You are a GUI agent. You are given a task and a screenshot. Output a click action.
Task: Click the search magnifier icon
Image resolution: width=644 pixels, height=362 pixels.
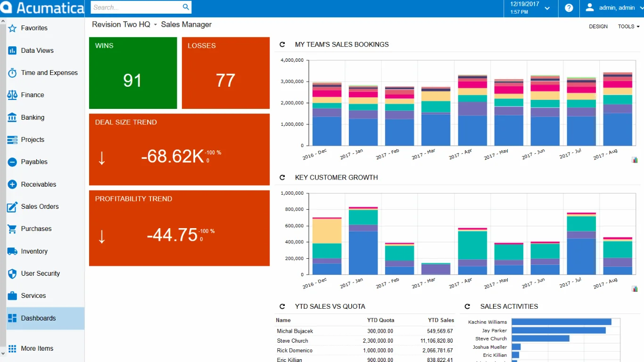(x=185, y=8)
